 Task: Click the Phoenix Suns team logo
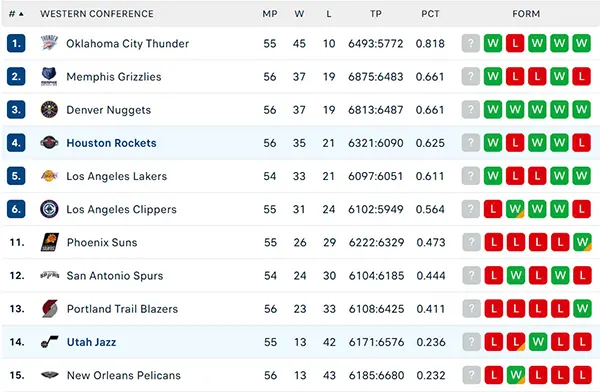[50, 242]
